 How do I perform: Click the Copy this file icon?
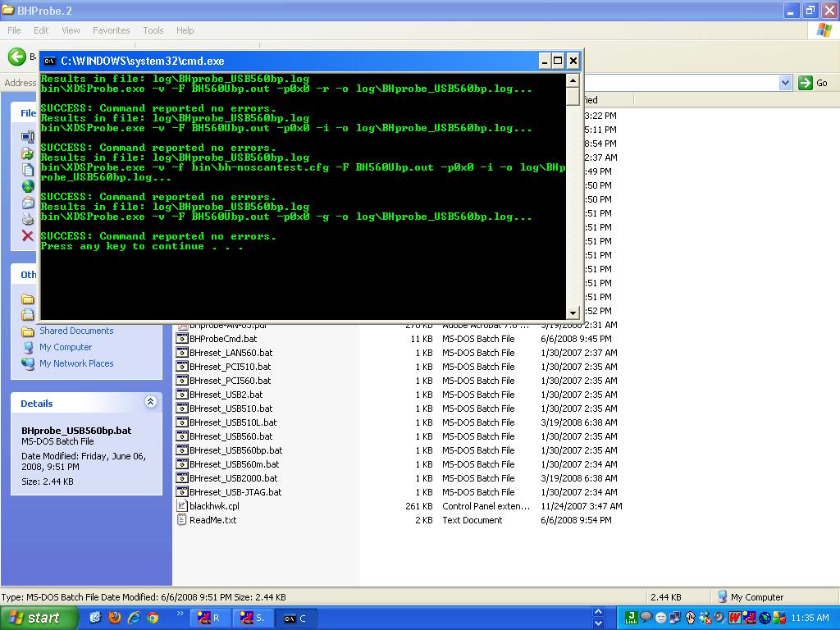tap(27, 170)
